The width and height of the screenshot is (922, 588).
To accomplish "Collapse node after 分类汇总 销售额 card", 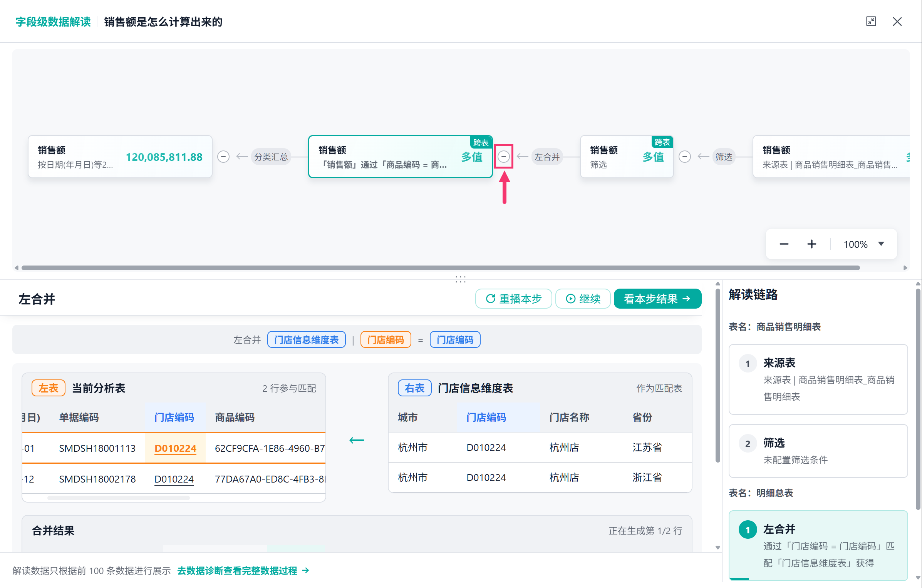I will point(223,157).
